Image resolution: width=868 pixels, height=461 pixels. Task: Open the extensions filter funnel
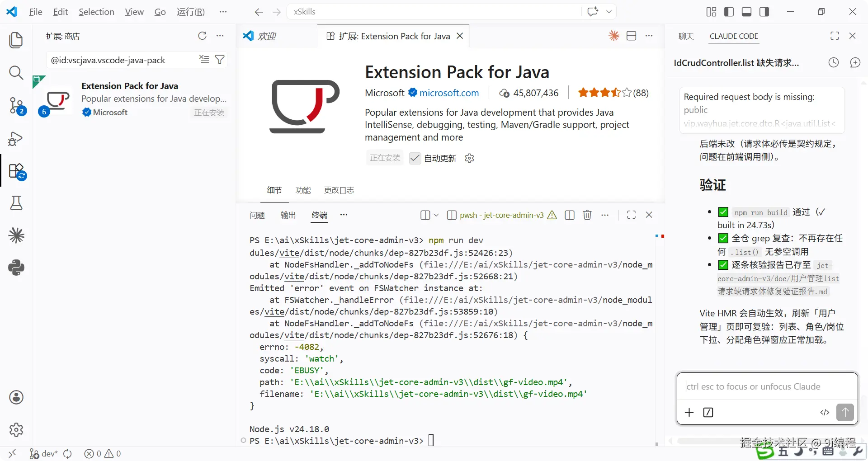click(x=220, y=59)
